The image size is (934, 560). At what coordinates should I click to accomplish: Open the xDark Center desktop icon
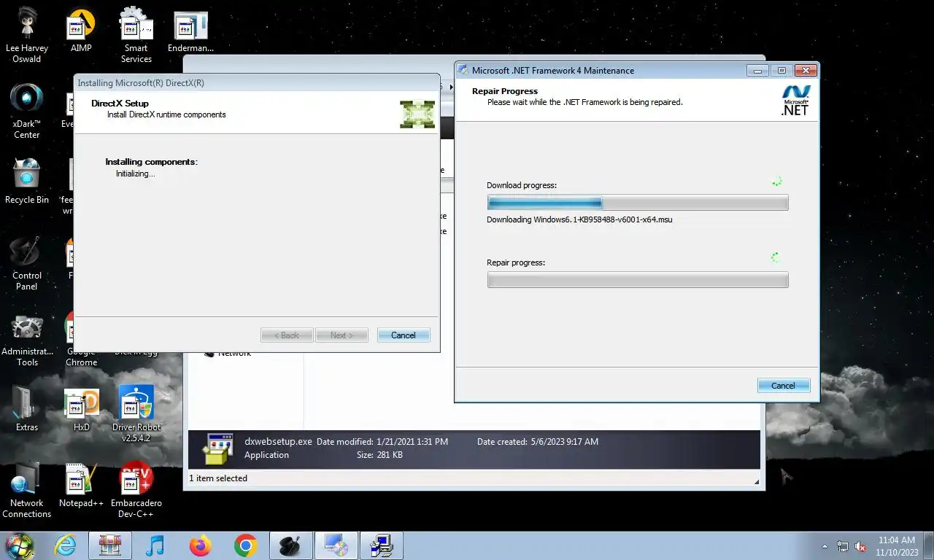pyautogui.click(x=27, y=111)
